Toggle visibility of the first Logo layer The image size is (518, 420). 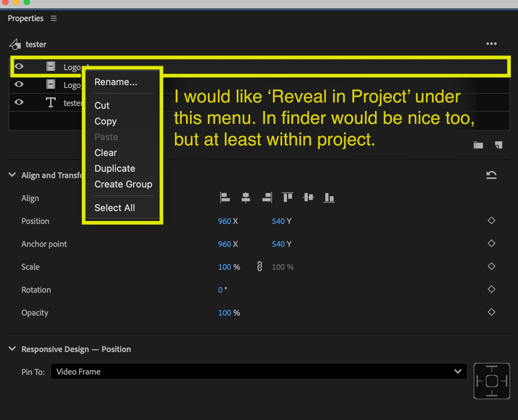coord(19,66)
